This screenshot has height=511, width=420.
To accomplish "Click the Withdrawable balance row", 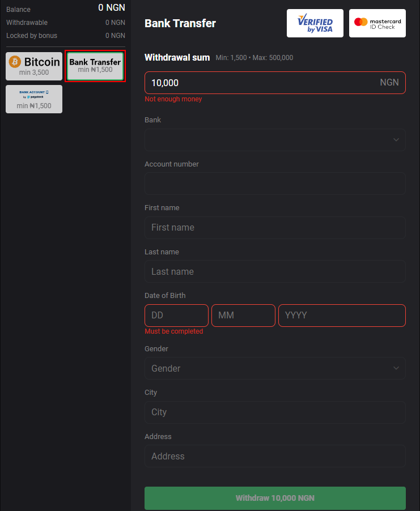I will pos(65,22).
